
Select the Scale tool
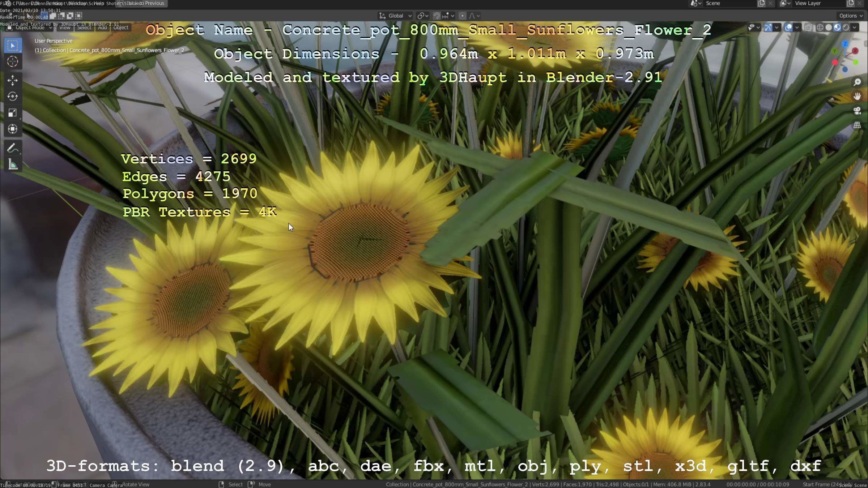[x=13, y=113]
